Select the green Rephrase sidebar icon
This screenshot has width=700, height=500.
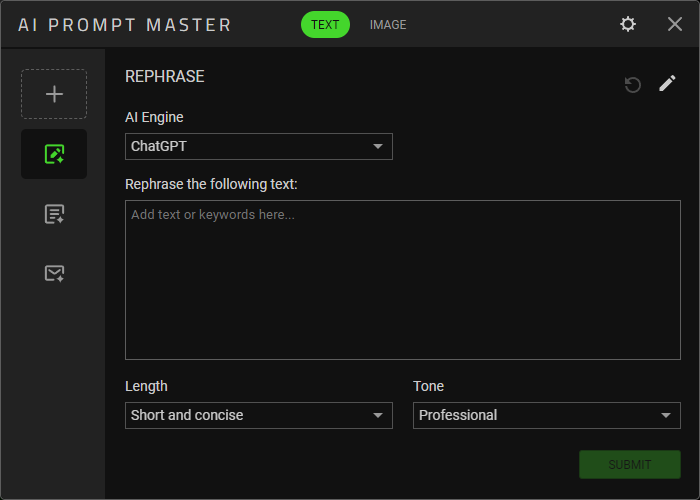coord(54,154)
